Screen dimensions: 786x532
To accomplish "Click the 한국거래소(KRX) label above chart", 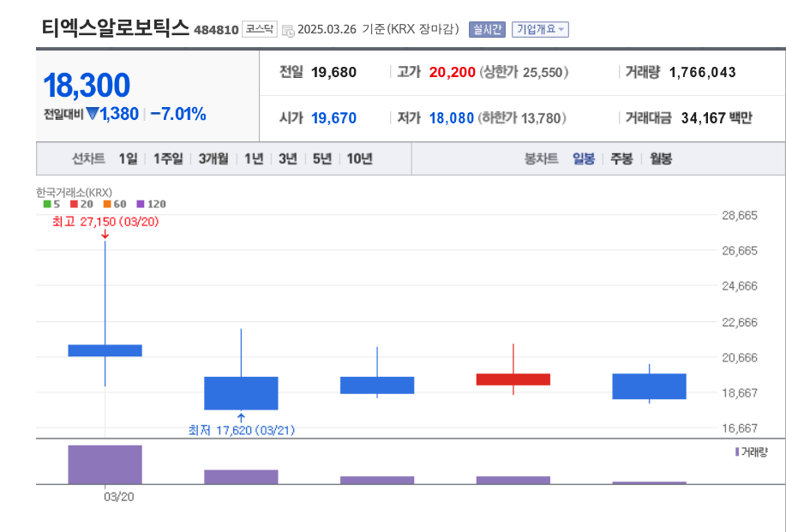I will 75,193.
